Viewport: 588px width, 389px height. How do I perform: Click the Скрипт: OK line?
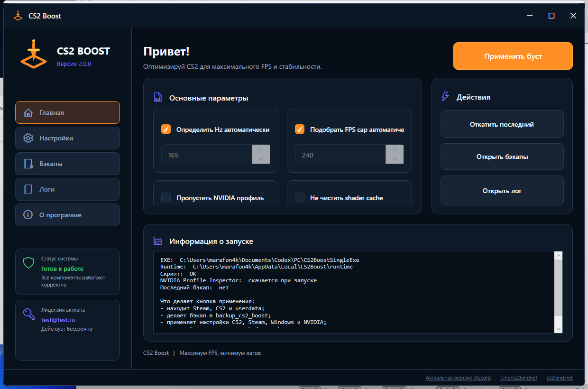tap(178, 274)
